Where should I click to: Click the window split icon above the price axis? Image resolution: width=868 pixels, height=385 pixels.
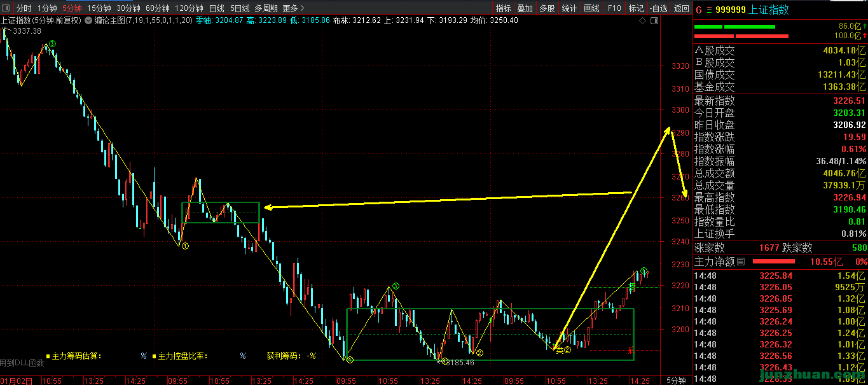pyautogui.click(x=654, y=20)
